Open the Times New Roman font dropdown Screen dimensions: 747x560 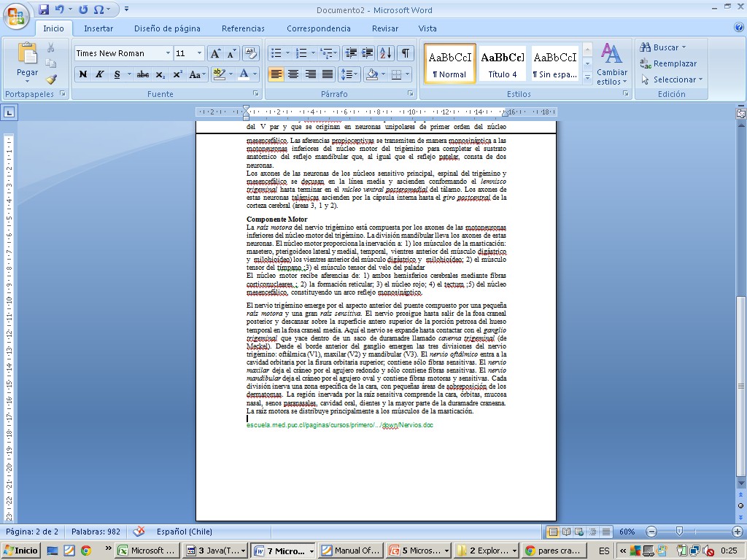168,53
